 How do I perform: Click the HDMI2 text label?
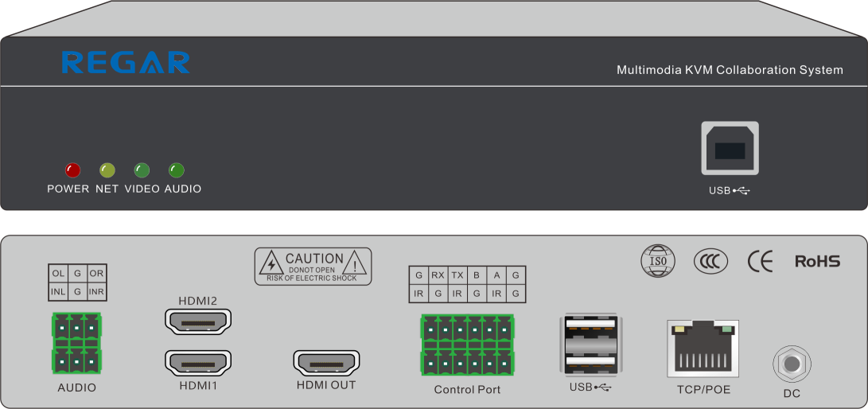click(197, 301)
